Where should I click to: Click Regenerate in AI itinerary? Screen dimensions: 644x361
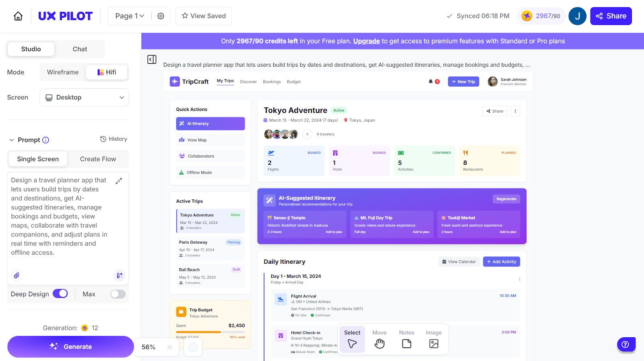pos(506,199)
